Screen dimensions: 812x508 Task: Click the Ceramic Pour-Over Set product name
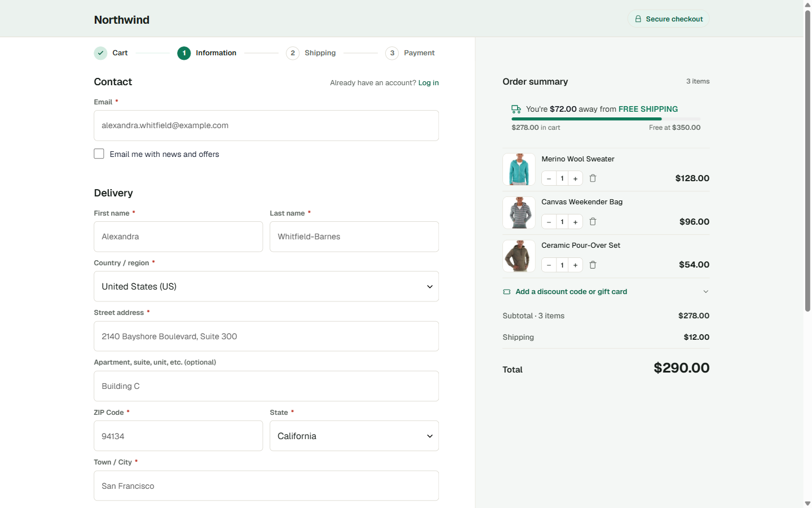click(581, 246)
